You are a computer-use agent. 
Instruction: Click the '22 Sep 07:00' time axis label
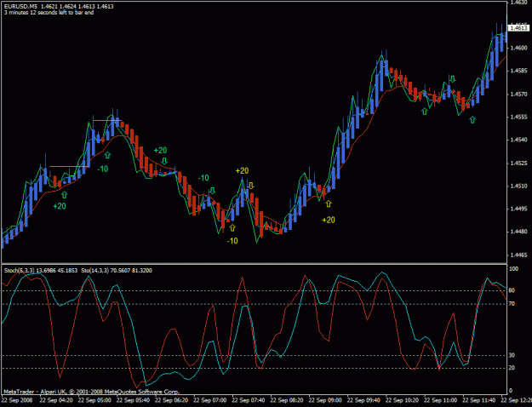tap(210, 400)
